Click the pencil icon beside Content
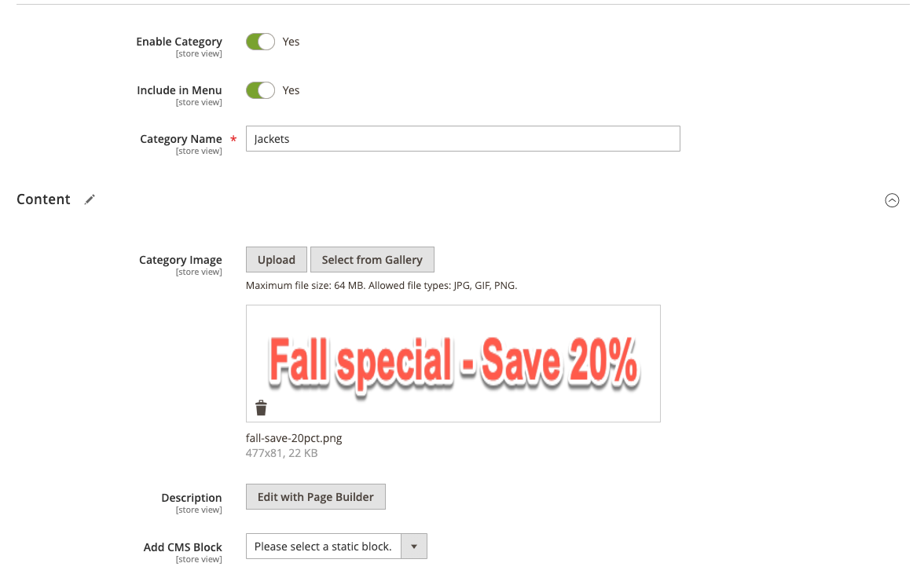924x574 pixels. tap(90, 199)
